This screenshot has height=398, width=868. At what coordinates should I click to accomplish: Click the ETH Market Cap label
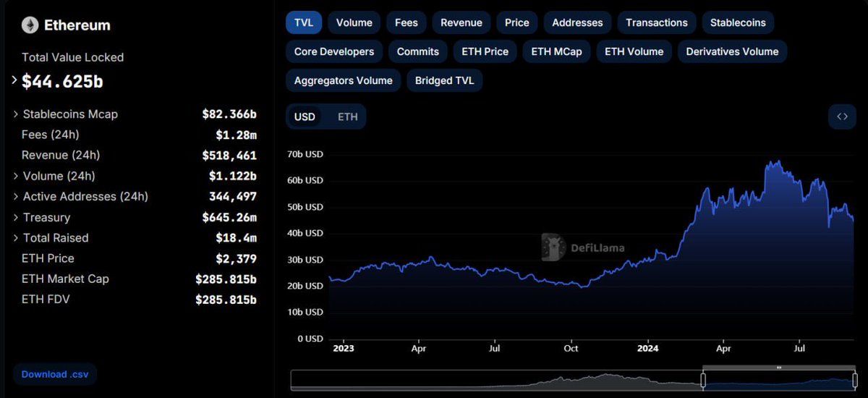point(65,279)
